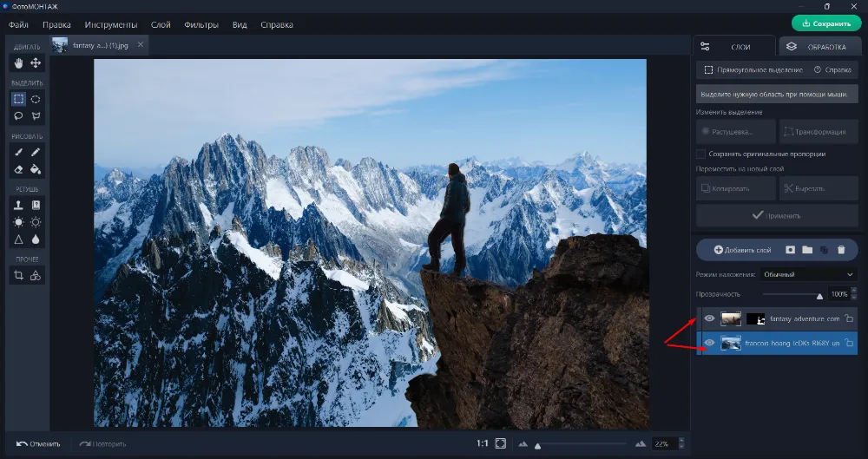Image resolution: width=868 pixels, height=459 pixels.
Task: Click the Добавить слой button
Action: click(742, 250)
